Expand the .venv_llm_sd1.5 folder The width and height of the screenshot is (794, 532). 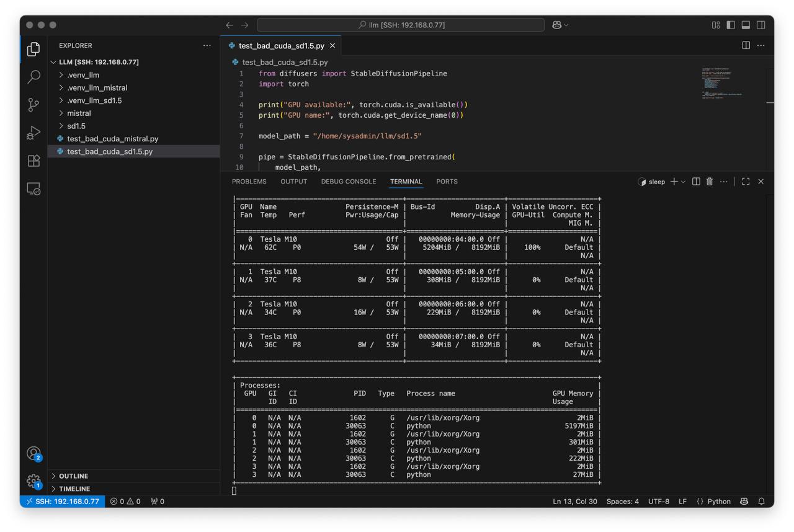coord(133,100)
